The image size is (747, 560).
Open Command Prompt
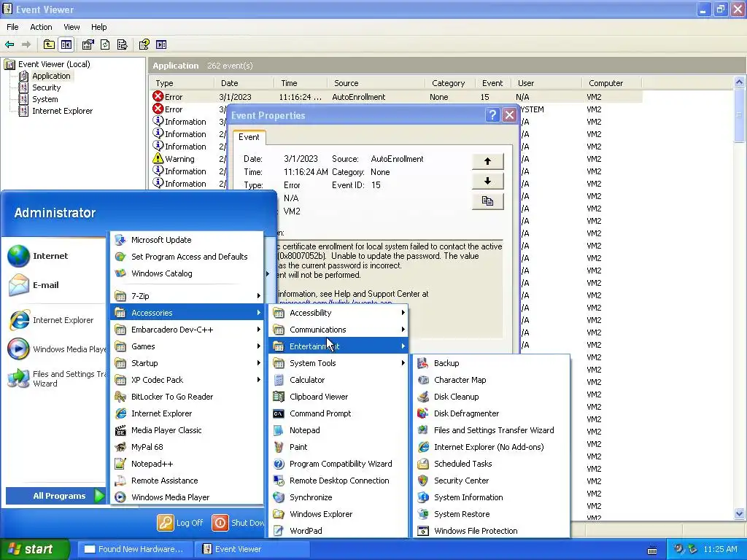click(338, 413)
